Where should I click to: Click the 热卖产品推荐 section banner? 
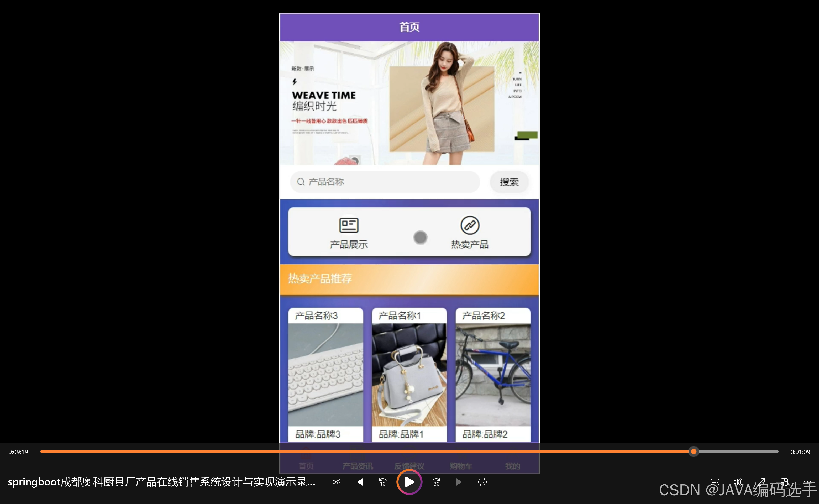(x=409, y=279)
